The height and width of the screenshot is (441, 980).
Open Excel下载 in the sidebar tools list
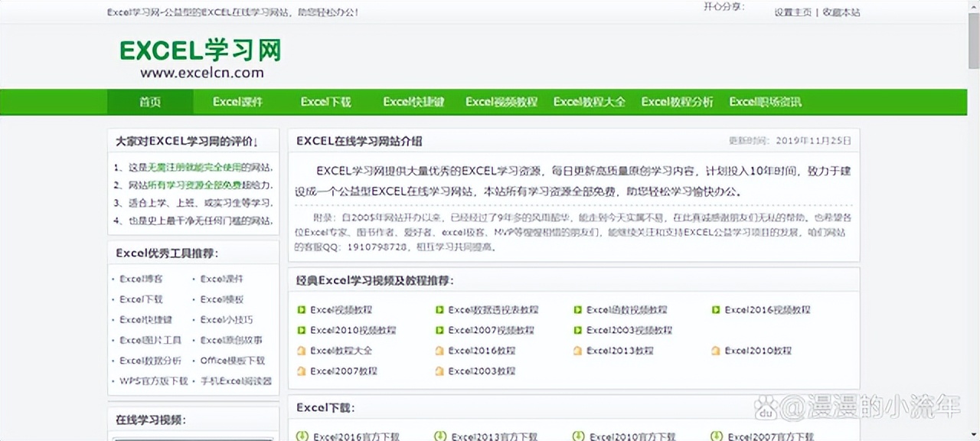click(x=142, y=299)
